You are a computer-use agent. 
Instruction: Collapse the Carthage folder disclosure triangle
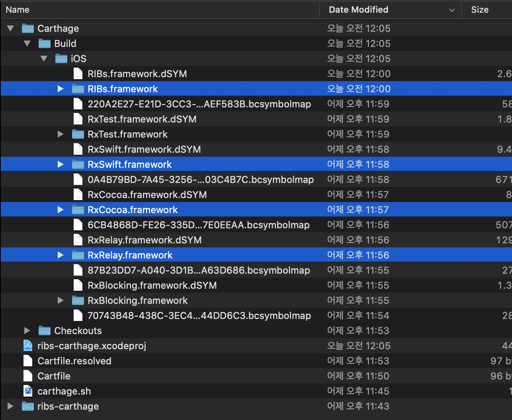pyautogui.click(x=10, y=28)
